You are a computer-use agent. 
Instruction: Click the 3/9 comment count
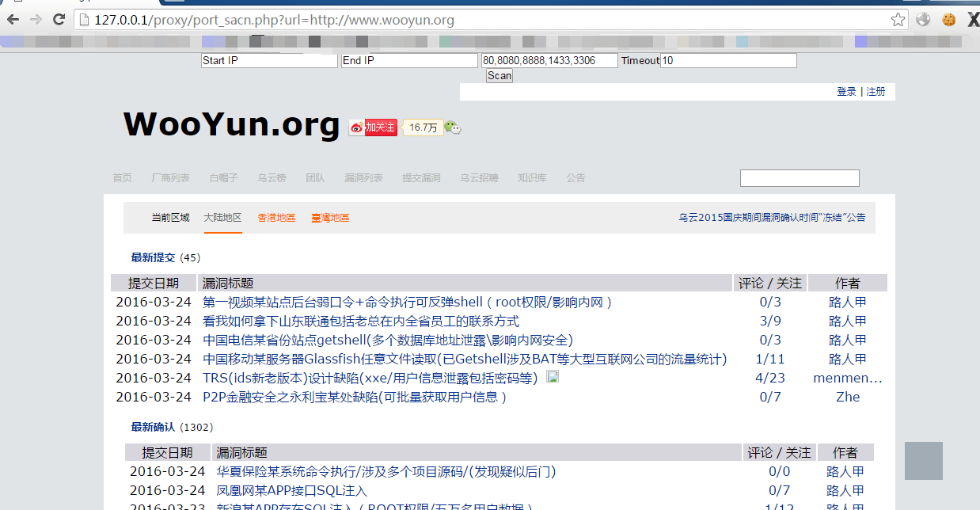pos(770,321)
